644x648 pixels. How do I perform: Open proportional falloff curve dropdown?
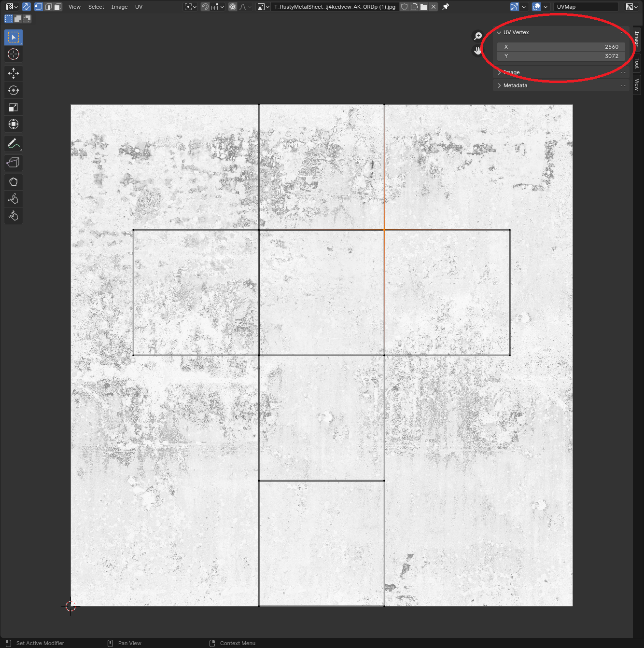pos(245,7)
